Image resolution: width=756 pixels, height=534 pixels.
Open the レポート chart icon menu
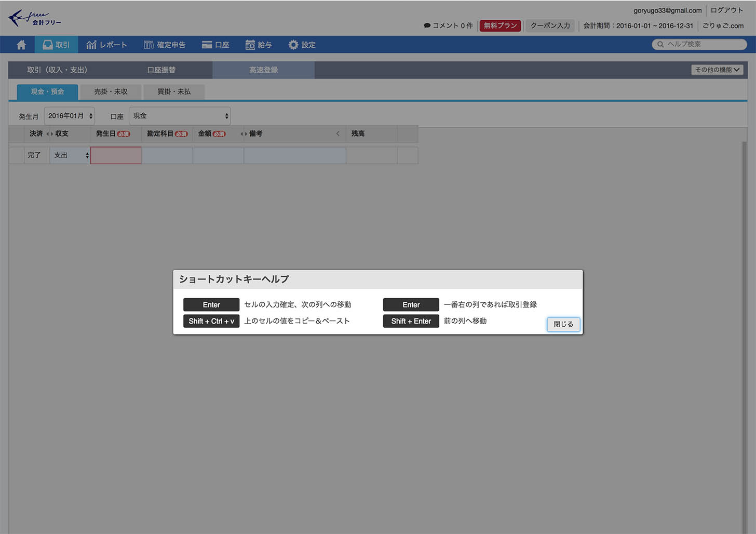pyautogui.click(x=106, y=45)
